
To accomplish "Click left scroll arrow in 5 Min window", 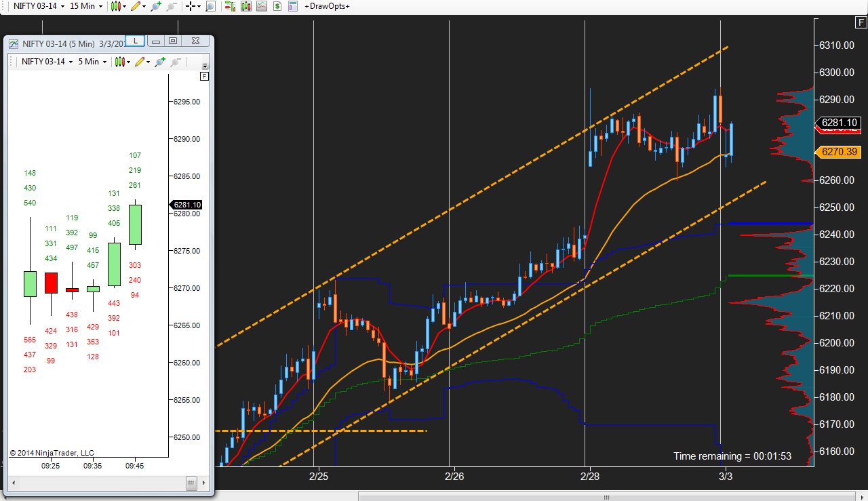I will point(14,483).
